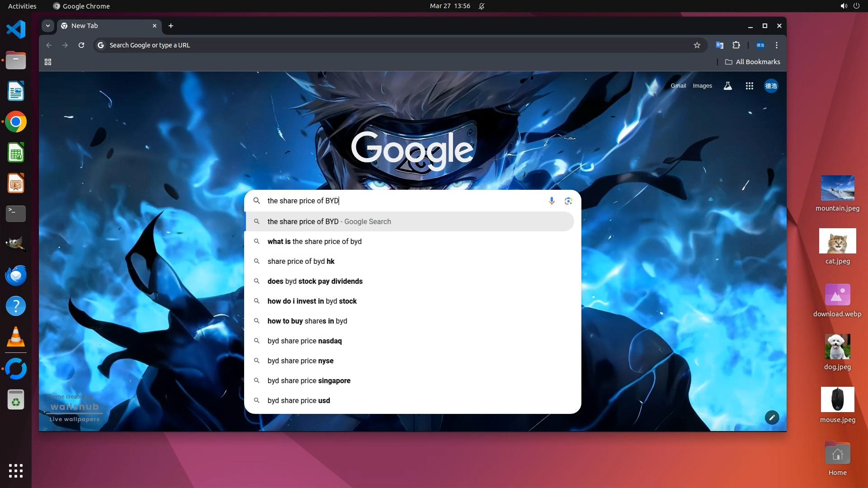Open Google Lens image search icon

tap(568, 201)
